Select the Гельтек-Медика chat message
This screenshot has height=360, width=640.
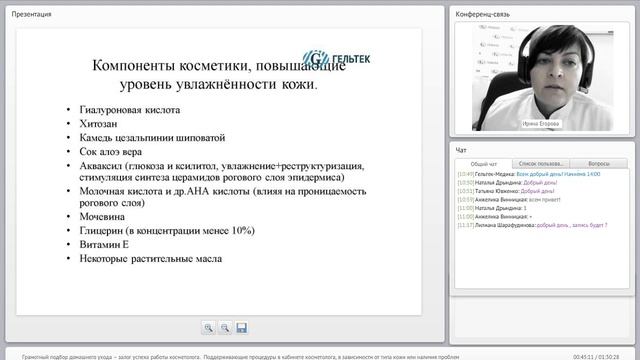[529, 174]
